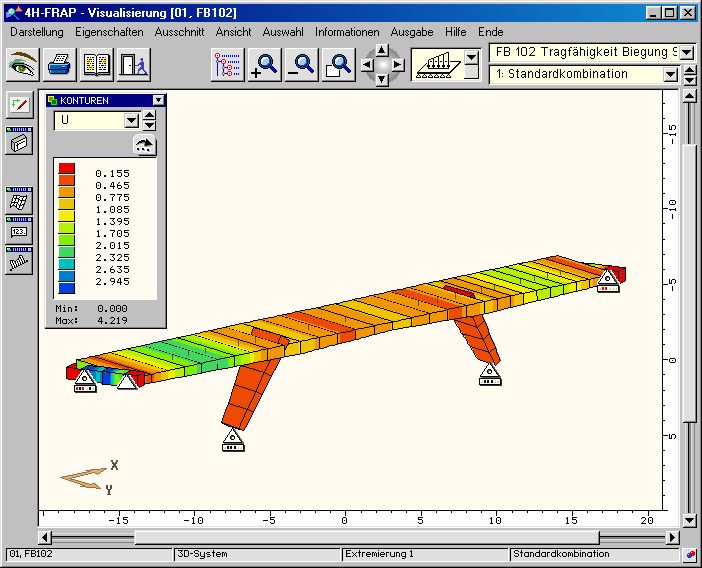Click the up arrow of pan control
Screen dimensions: 702x568
coord(383,50)
